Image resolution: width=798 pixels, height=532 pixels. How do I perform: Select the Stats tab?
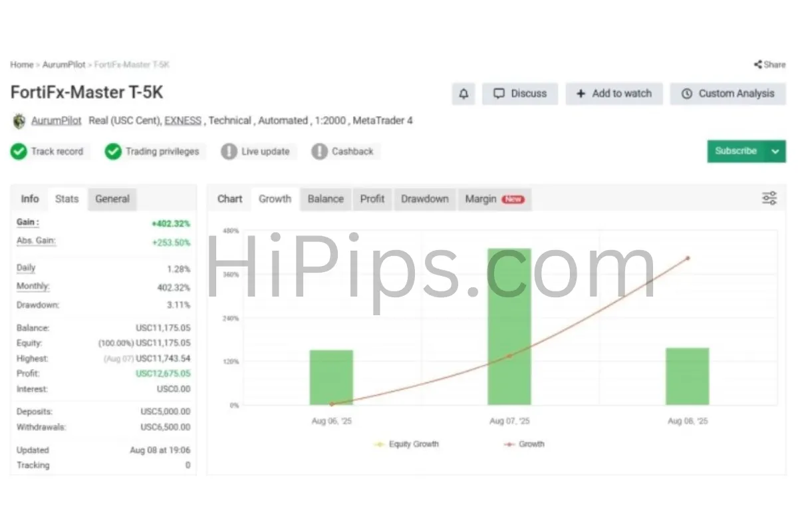tap(67, 199)
